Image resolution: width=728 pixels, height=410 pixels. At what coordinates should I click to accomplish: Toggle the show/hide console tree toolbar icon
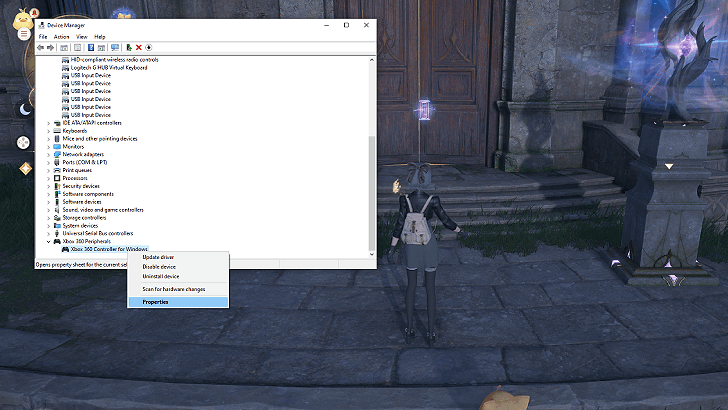(64, 47)
